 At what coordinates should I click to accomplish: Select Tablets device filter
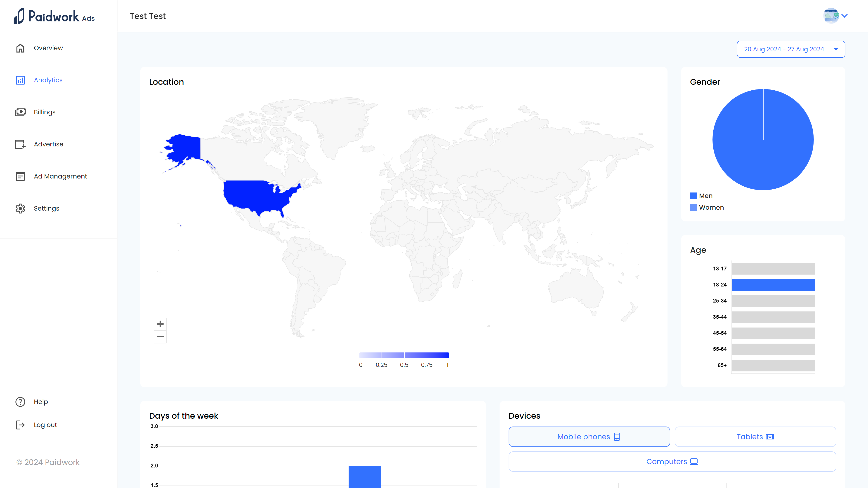click(755, 437)
